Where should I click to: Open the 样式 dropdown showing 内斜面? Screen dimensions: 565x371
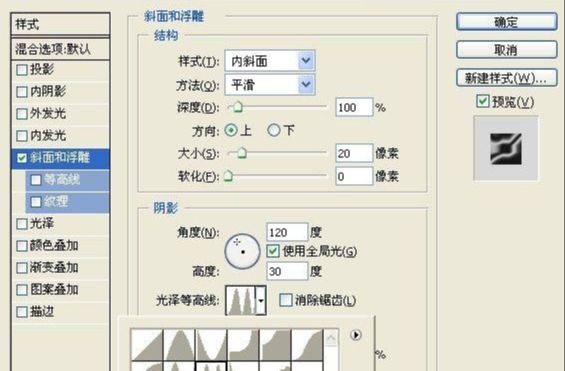click(x=270, y=61)
